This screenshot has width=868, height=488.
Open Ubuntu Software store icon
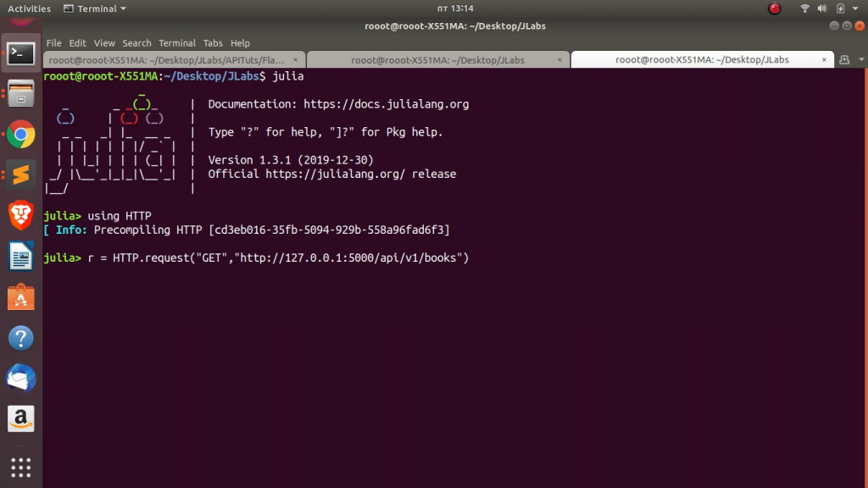[x=21, y=297]
